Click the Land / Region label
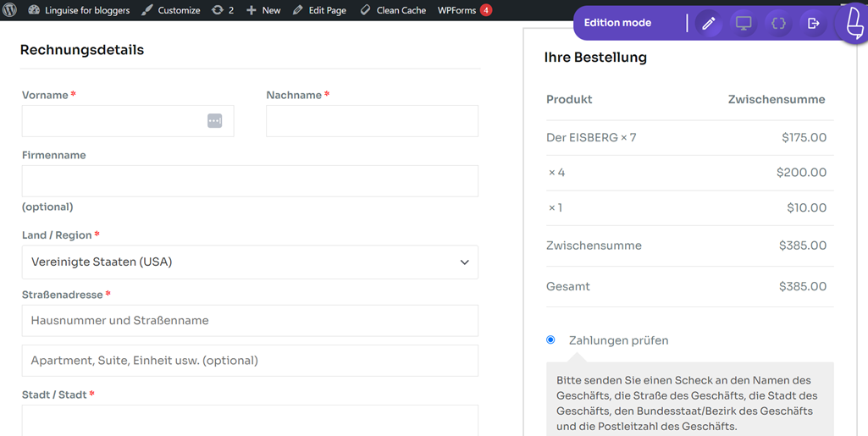Screen dimensions: 868x436 pyautogui.click(x=57, y=235)
